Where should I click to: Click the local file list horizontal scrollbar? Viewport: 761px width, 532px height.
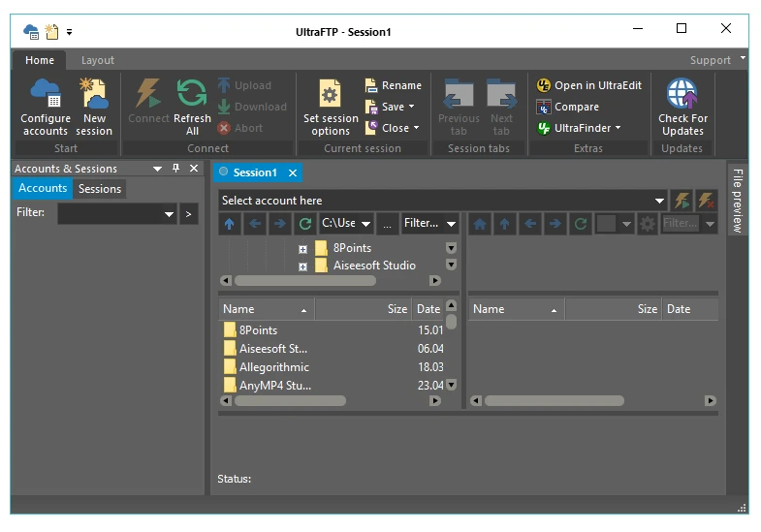[x=290, y=400]
